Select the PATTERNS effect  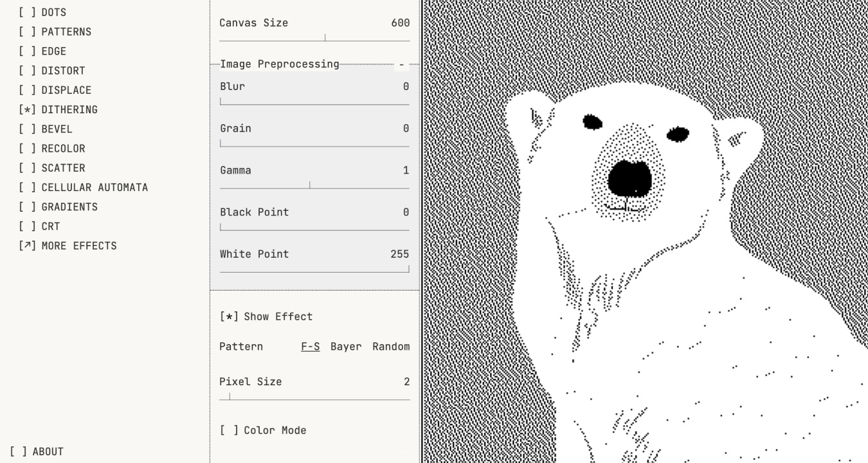[x=55, y=32]
